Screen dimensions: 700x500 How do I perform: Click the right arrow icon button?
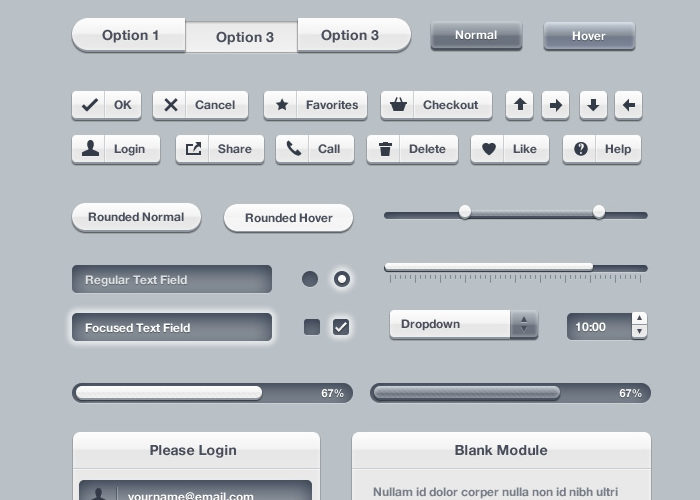point(555,105)
